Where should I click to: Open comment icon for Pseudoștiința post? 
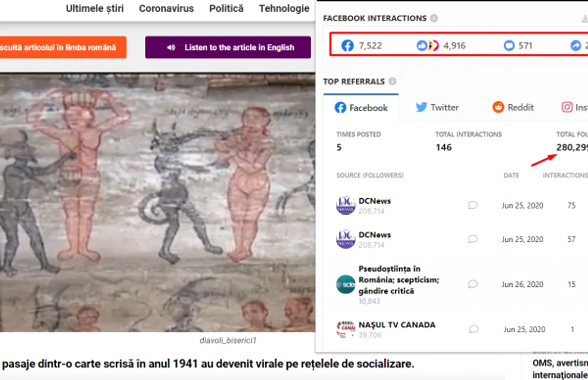click(x=472, y=284)
